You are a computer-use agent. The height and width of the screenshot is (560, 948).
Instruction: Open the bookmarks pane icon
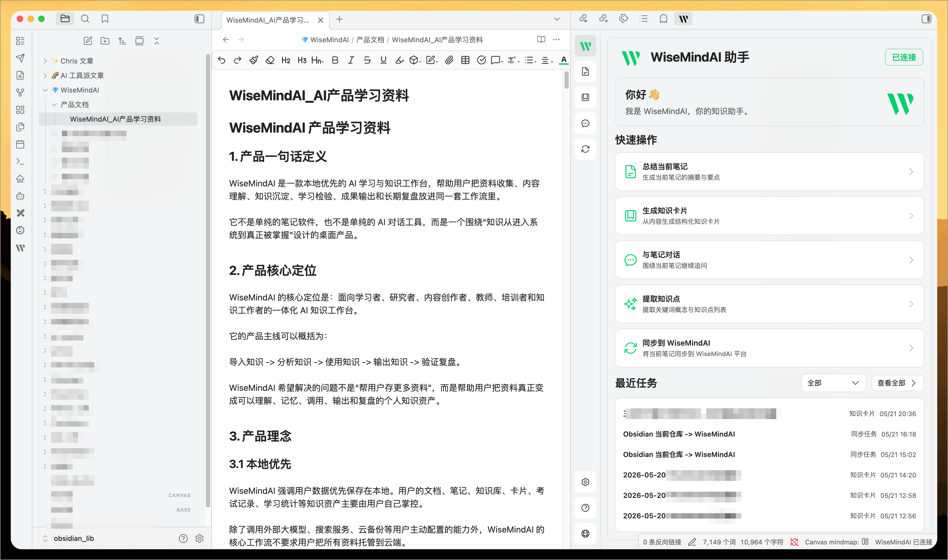click(105, 19)
